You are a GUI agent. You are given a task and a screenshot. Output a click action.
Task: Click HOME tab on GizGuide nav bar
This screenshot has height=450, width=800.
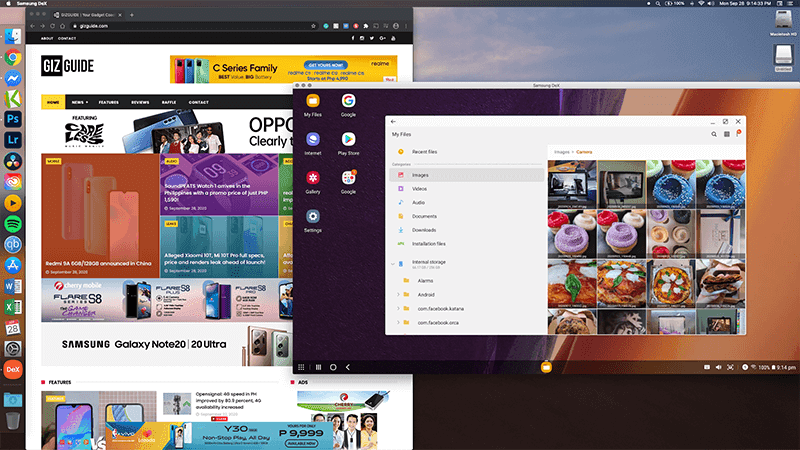(x=53, y=102)
